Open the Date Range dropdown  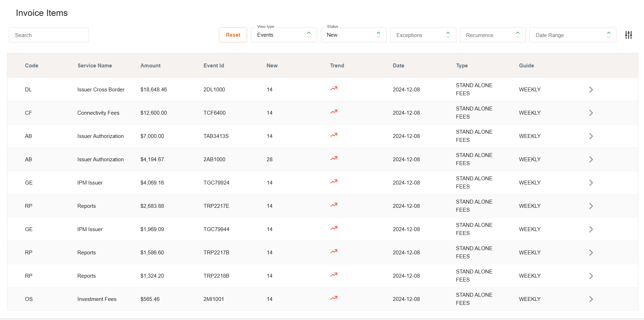point(573,35)
